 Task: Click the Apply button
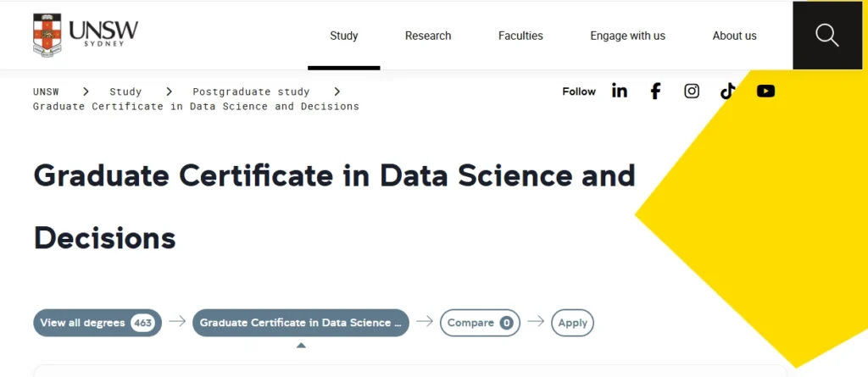click(x=572, y=323)
